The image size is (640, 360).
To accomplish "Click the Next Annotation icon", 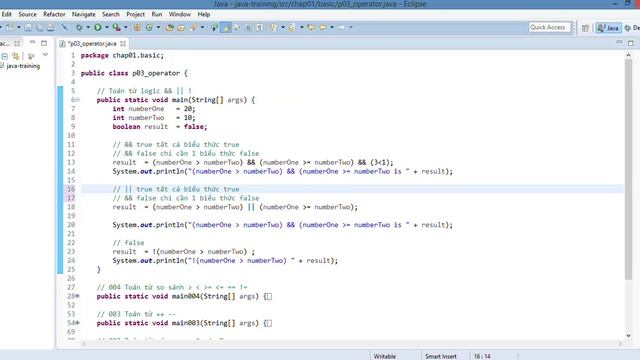I will pos(273,27).
